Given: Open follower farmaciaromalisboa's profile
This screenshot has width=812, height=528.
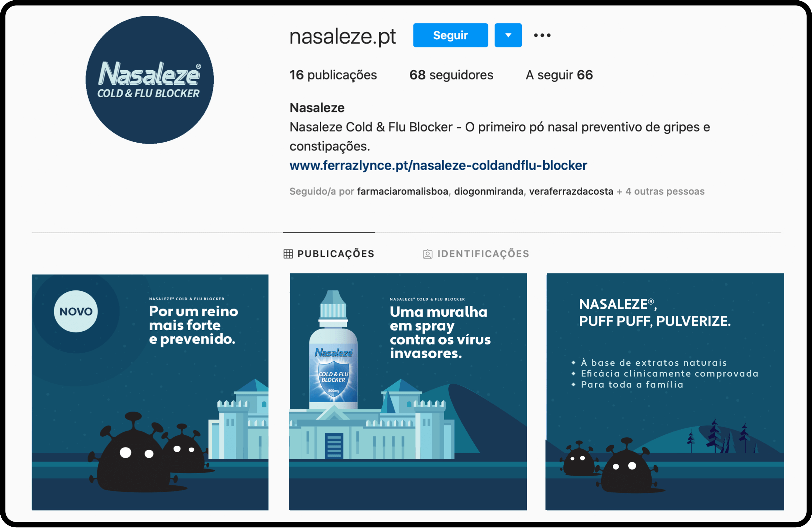Looking at the screenshot, I should (x=403, y=192).
